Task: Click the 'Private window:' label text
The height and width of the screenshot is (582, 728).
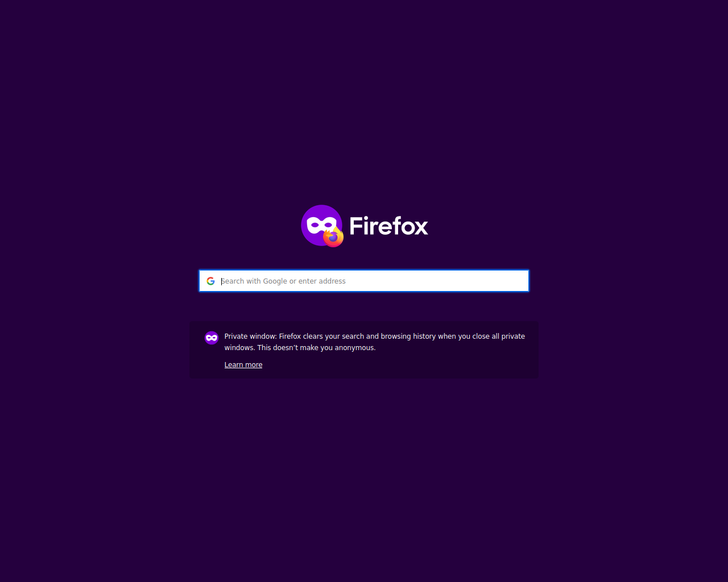Action: pos(250,336)
